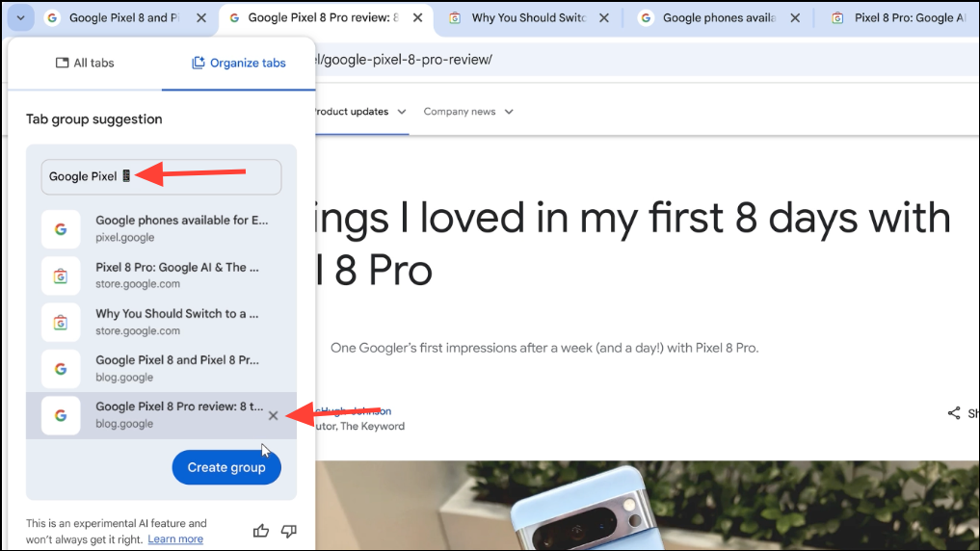The width and height of the screenshot is (980, 551).
Task: Click the Google Store favicon on Pixel 8 Pro: Google AI tab
Action: (x=837, y=18)
